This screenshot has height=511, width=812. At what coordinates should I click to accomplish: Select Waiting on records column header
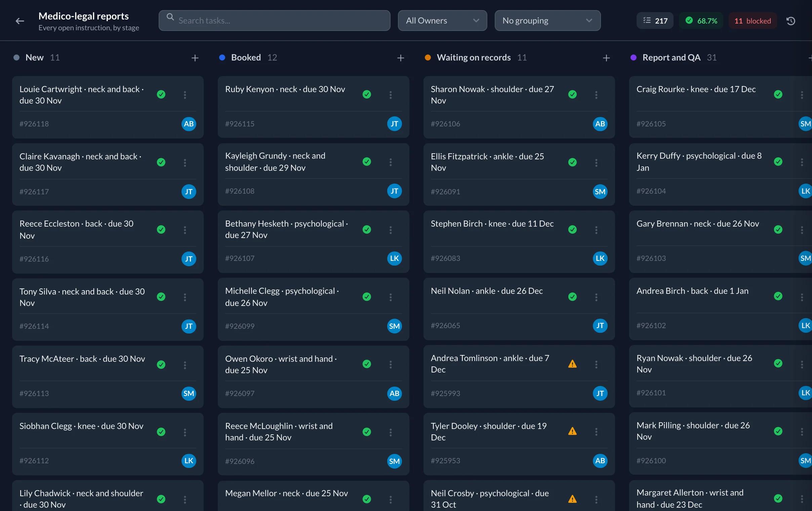click(x=474, y=58)
